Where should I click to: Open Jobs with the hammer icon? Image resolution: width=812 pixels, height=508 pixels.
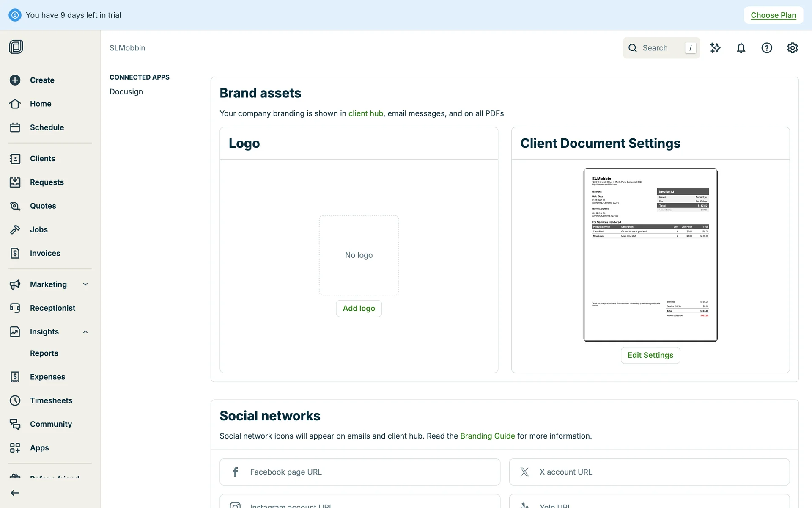tap(38, 229)
